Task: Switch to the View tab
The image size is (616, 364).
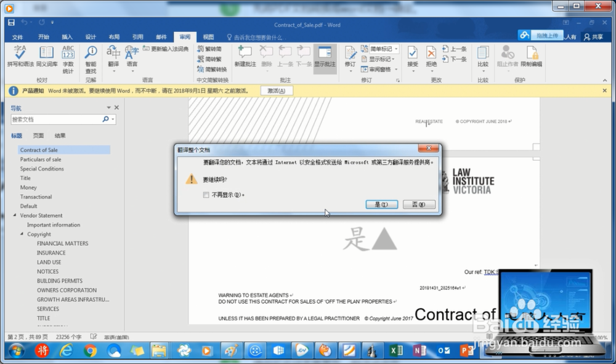Action: [208, 37]
